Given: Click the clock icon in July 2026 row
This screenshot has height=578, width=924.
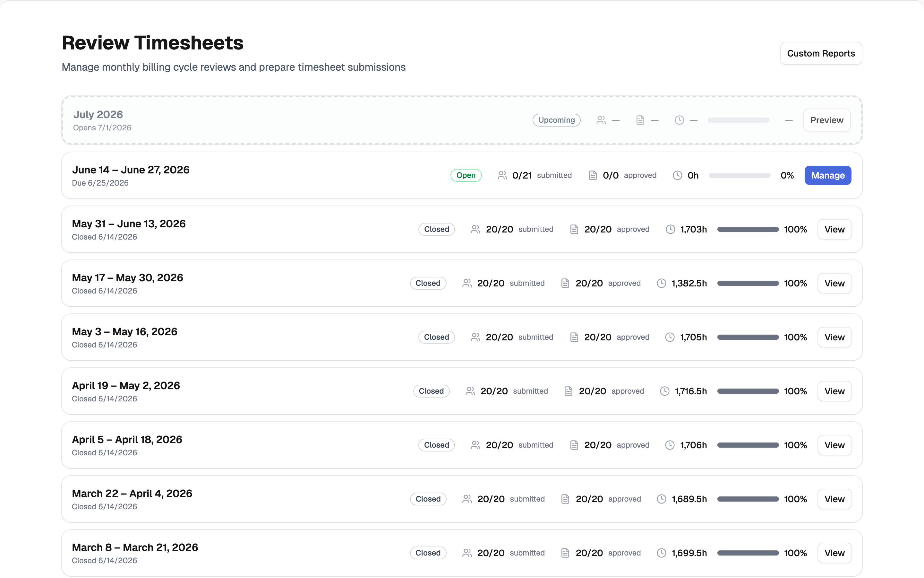Looking at the screenshot, I should tap(679, 120).
